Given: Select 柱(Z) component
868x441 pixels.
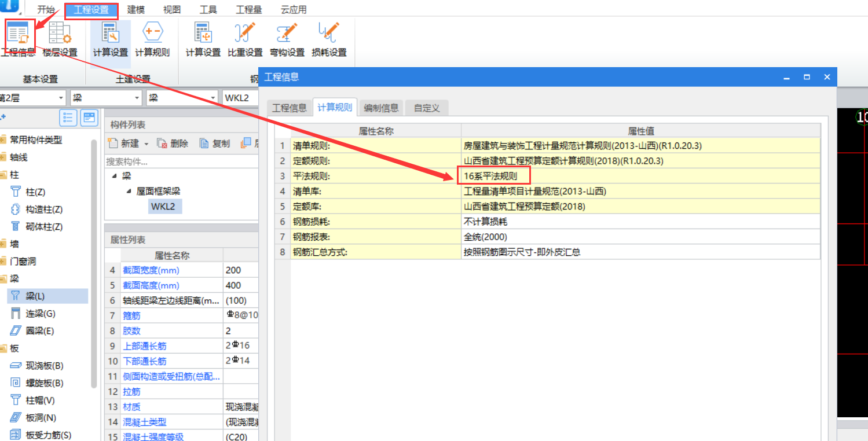Looking at the screenshot, I should (35, 192).
